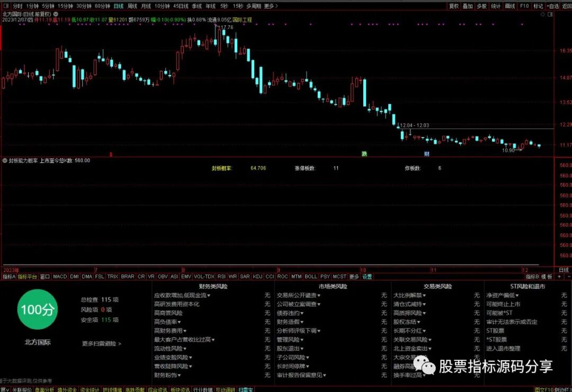572x392 pixels.
Task: Expand 财务造假 risk item
Action: [x=290, y=322]
